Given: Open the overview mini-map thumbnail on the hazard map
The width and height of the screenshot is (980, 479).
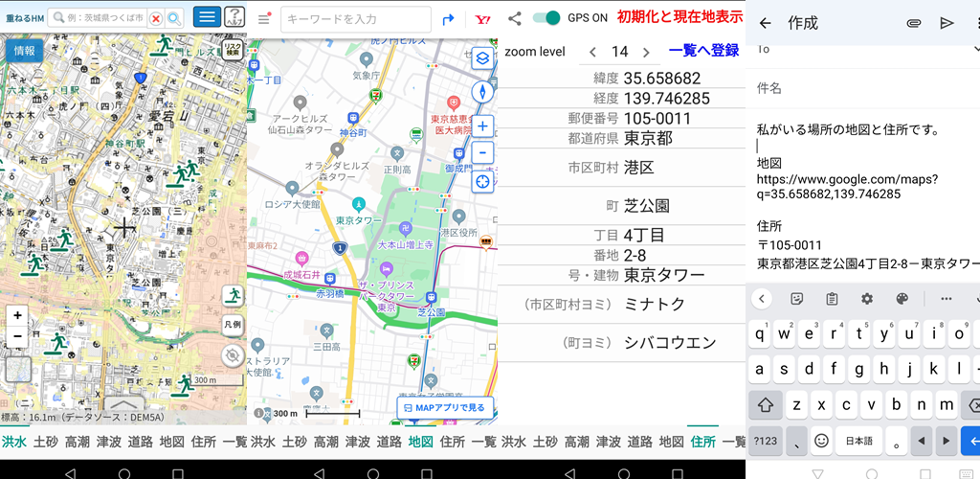Looking at the screenshot, I should 18,370.
